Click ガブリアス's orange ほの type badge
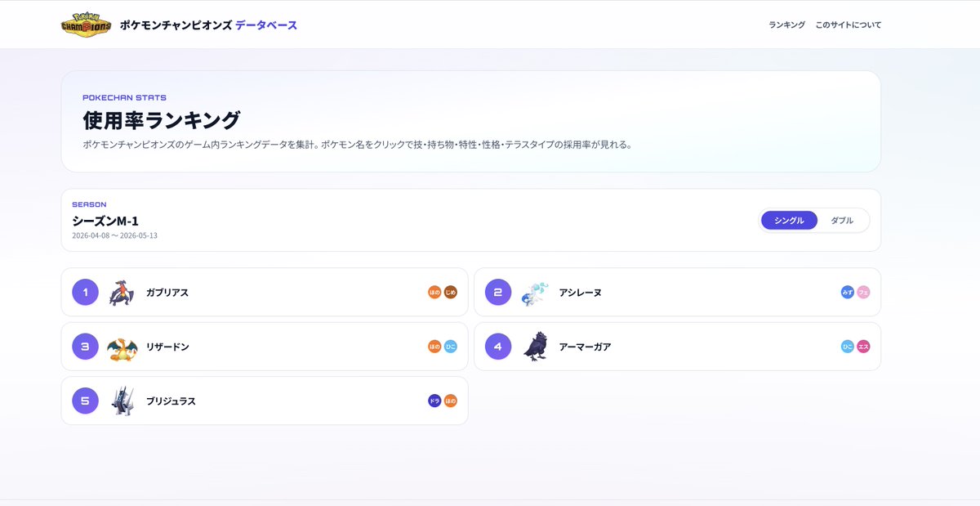Image resolution: width=980 pixels, height=506 pixels. pos(434,292)
